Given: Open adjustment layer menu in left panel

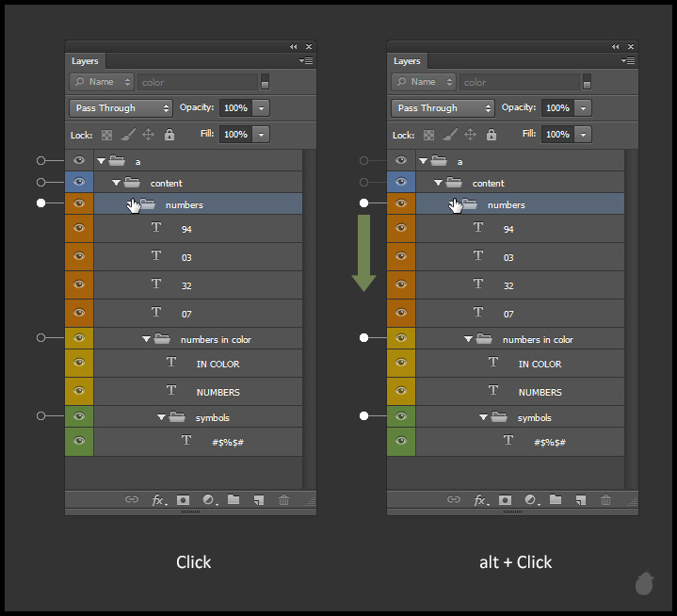Looking at the screenshot, I should [x=208, y=500].
